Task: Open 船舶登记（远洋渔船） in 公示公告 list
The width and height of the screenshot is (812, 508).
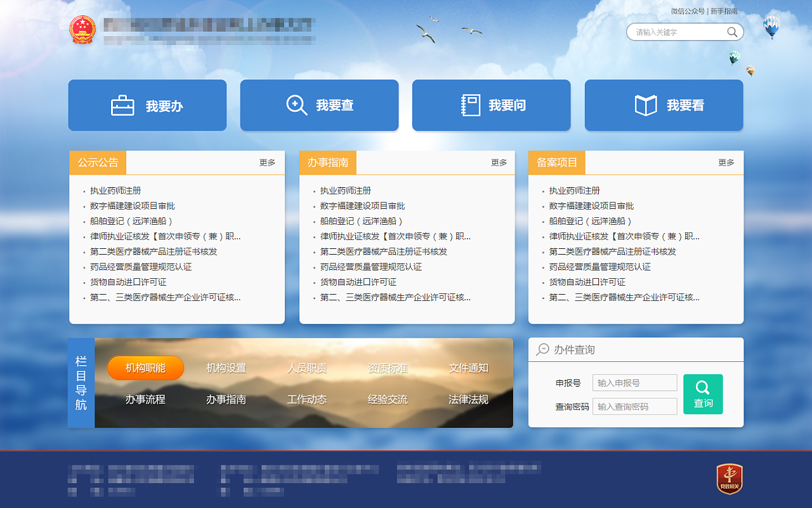Action: coord(132,221)
